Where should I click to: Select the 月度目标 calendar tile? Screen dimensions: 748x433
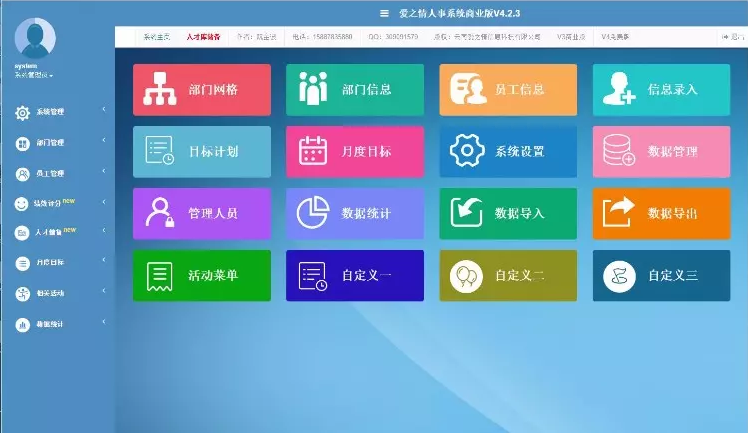(x=355, y=152)
